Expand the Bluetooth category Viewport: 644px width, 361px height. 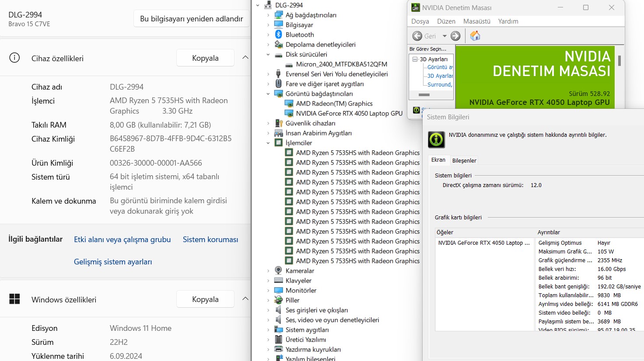[x=268, y=35]
